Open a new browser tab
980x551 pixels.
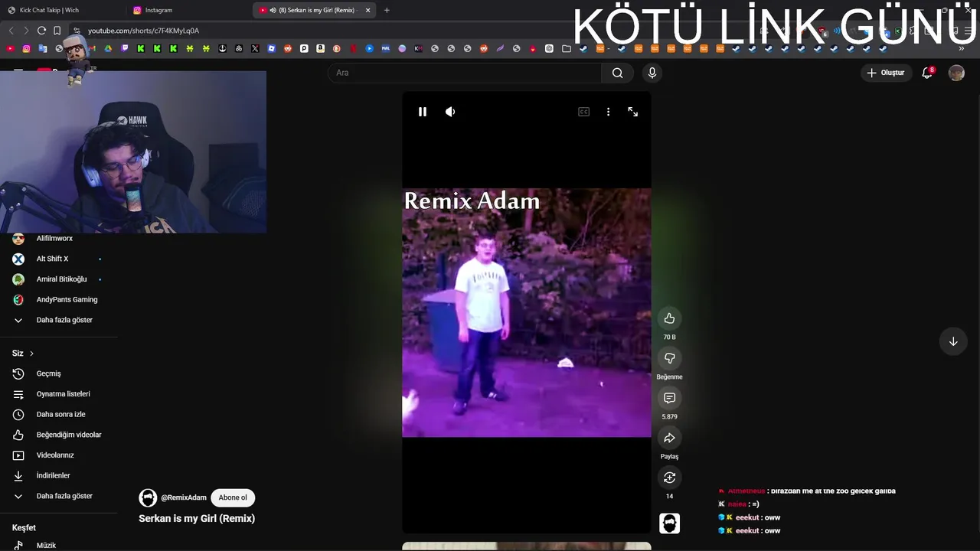pyautogui.click(x=387, y=10)
